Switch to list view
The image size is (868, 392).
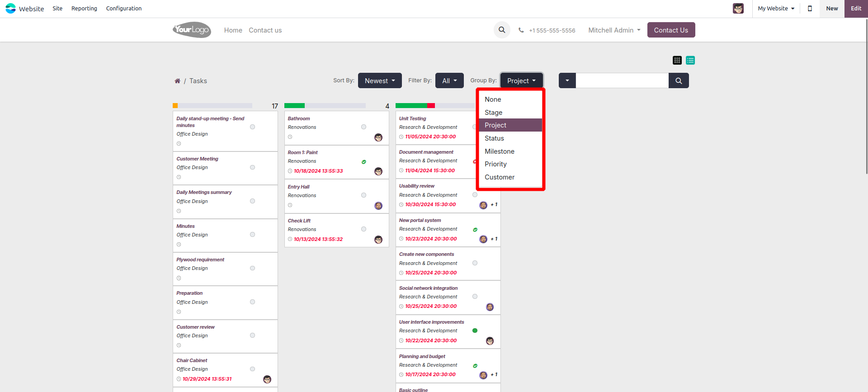point(690,60)
